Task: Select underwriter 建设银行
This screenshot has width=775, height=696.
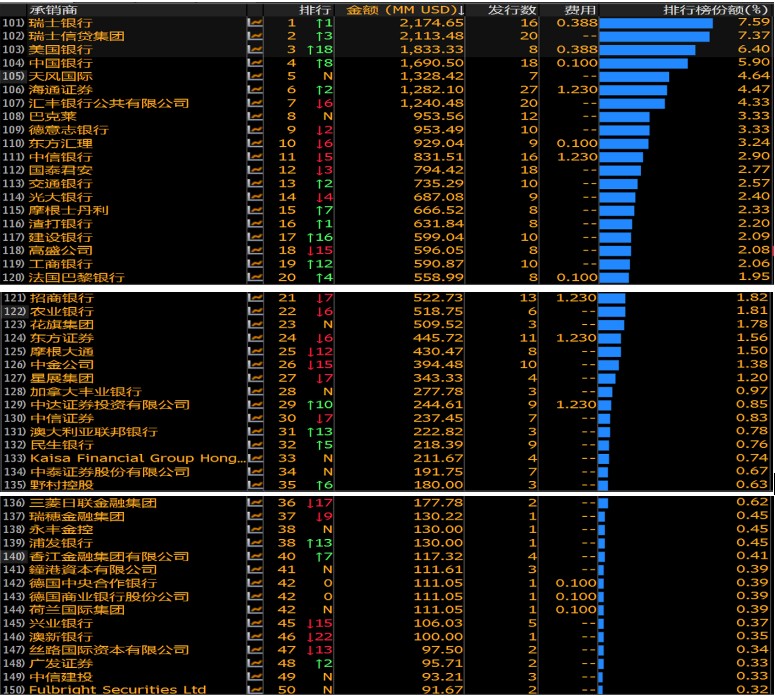Action: (60, 237)
